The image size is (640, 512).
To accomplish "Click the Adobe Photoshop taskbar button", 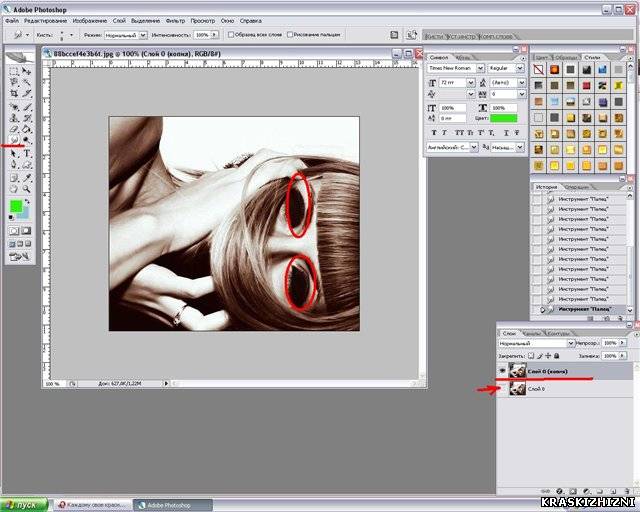I will (173, 505).
